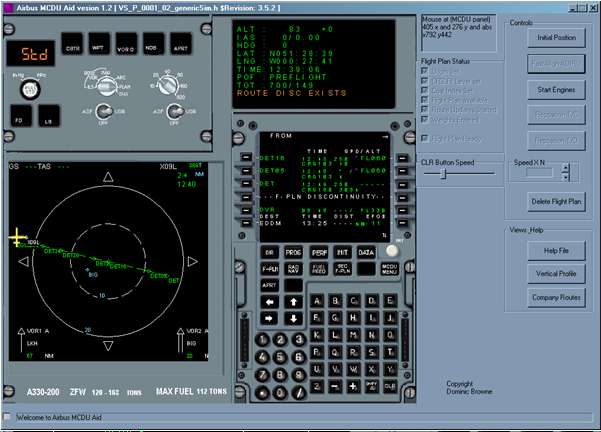Click the letter A key
601x432 pixels.
[317, 301]
